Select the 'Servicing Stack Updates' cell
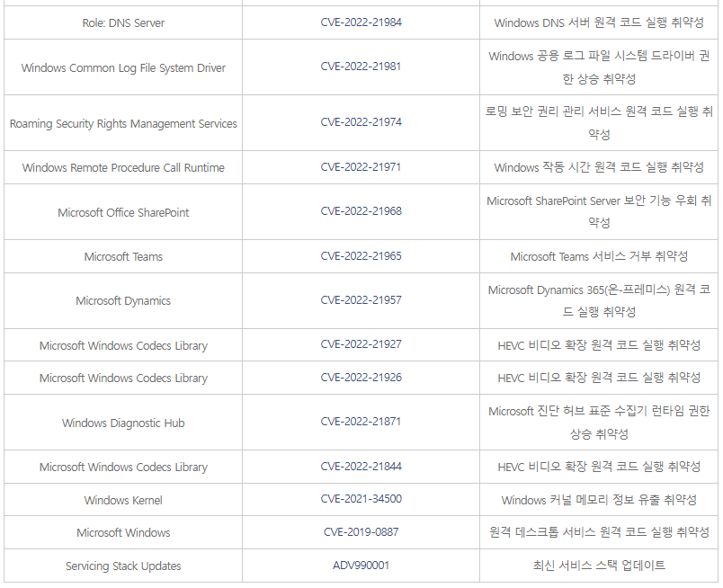The height and width of the screenshot is (588, 723). pos(123,566)
